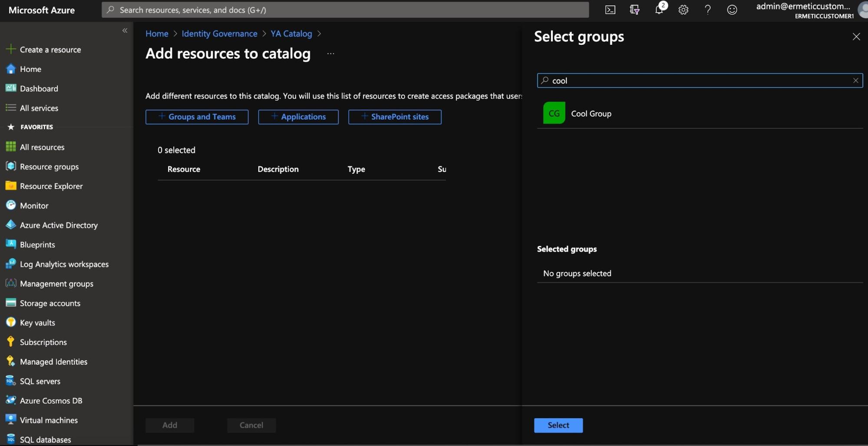Image resolution: width=868 pixels, height=446 pixels.
Task: Open Create a resource
Action: [x=50, y=50]
